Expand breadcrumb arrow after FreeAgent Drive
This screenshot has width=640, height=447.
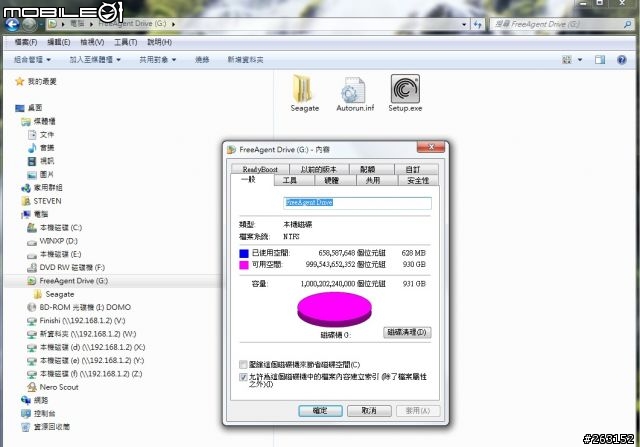173,24
